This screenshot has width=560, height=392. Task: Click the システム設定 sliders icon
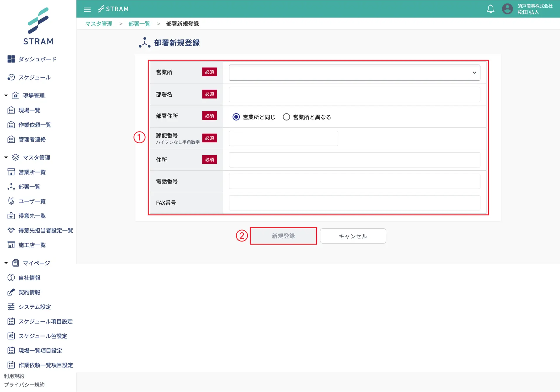click(11, 307)
